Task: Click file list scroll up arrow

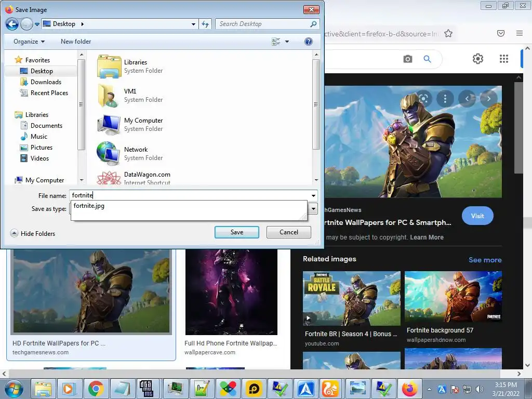Action: [316, 55]
